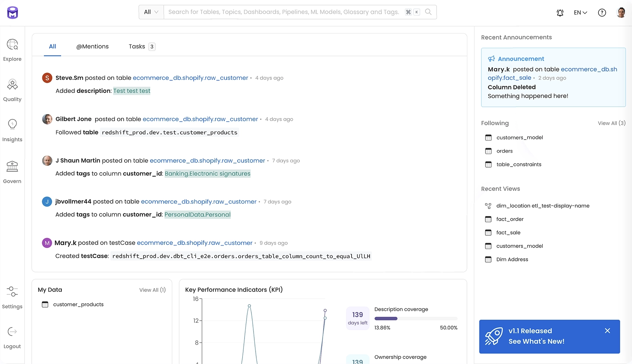The image size is (632, 364).
Task: Click the search magnifier icon
Action: point(428,12)
